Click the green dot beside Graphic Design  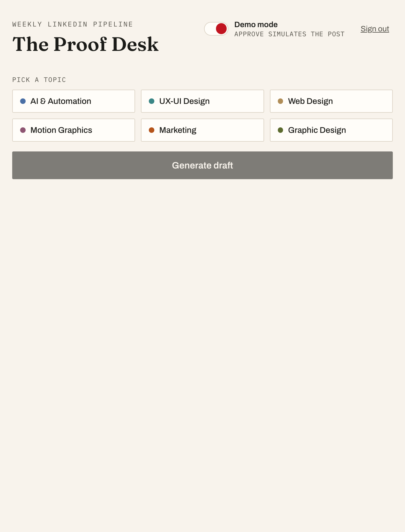click(281, 130)
